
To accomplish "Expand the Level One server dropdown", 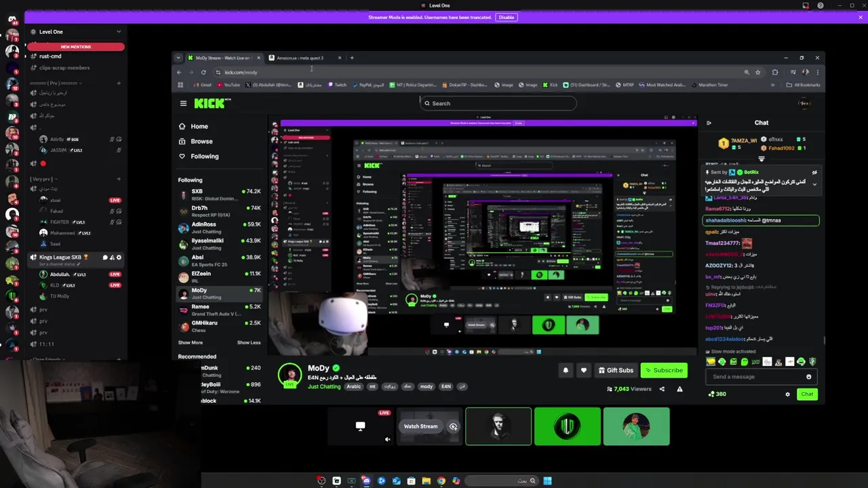I will tap(119, 31).
